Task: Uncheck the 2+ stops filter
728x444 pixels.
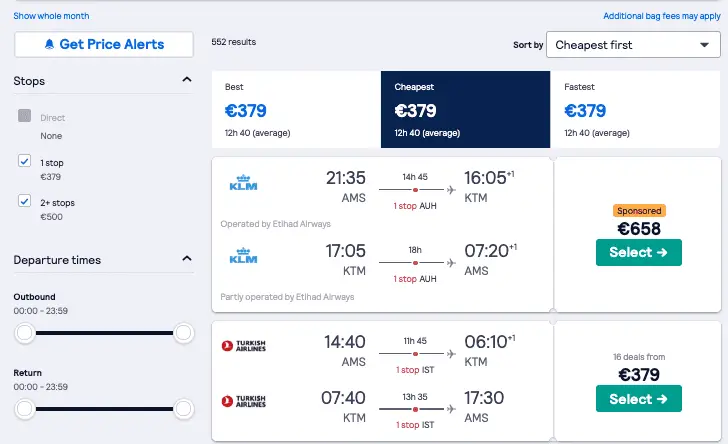Action: tap(25, 201)
